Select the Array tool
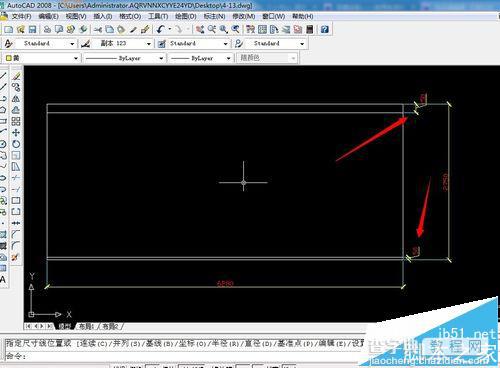Viewport: 500px width, 368px height. click(x=16, y=121)
